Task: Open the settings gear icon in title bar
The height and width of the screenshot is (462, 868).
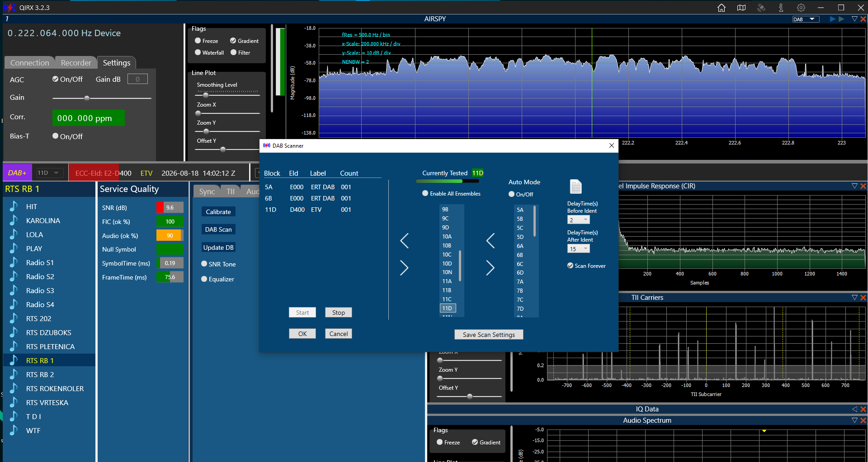Action: tap(801, 8)
